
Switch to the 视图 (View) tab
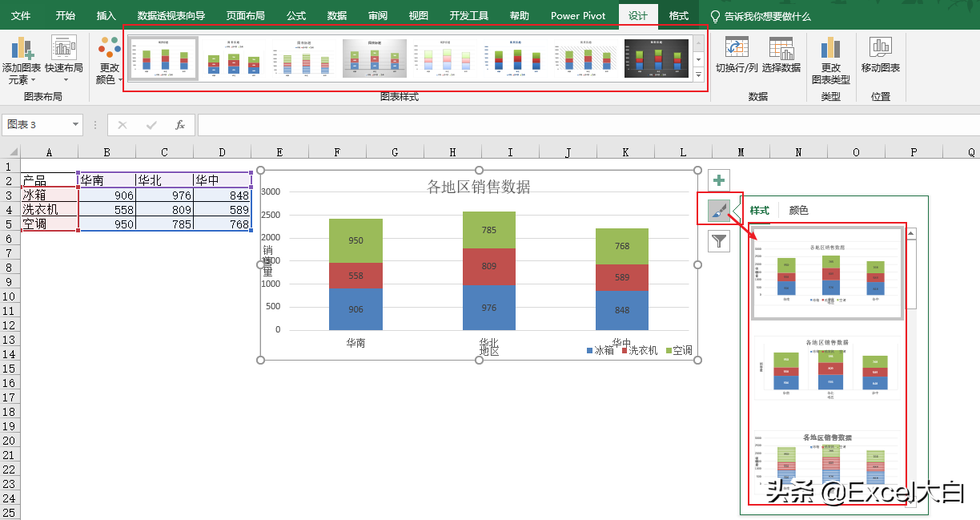click(x=418, y=16)
